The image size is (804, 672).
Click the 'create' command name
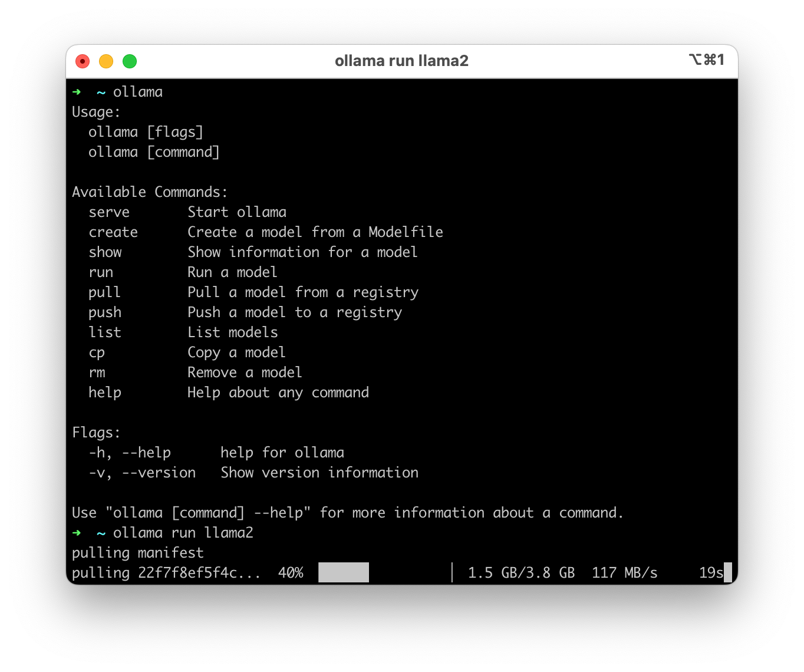(113, 232)
